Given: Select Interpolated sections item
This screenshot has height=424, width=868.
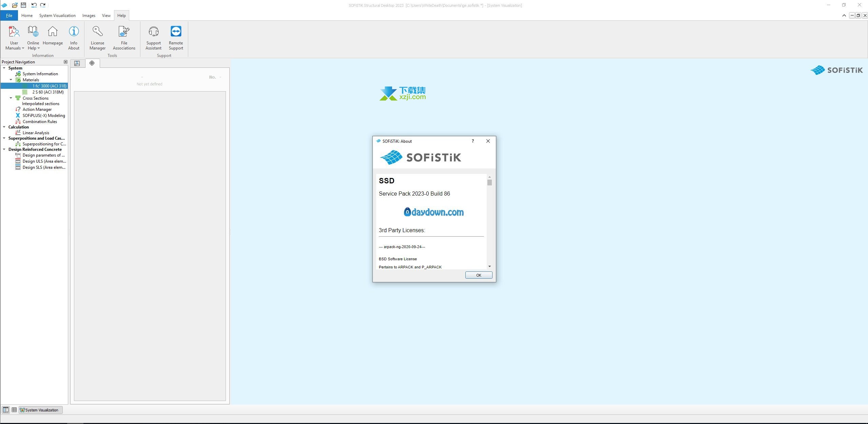Looking at the screenshot, I should point(40,104).
